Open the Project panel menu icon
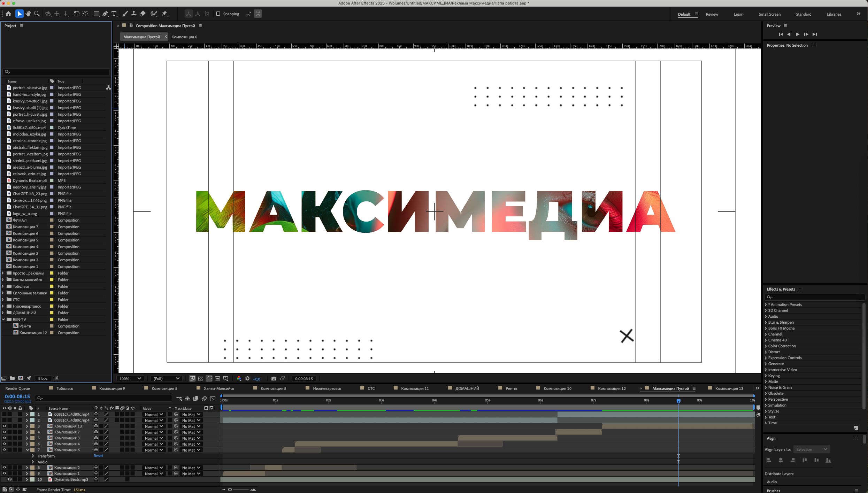 click(x=22, y=26)
